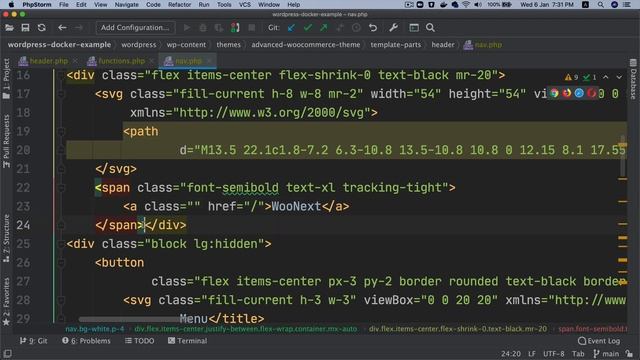
Task: Open the Pull Requests tool window
Action: 6,141
